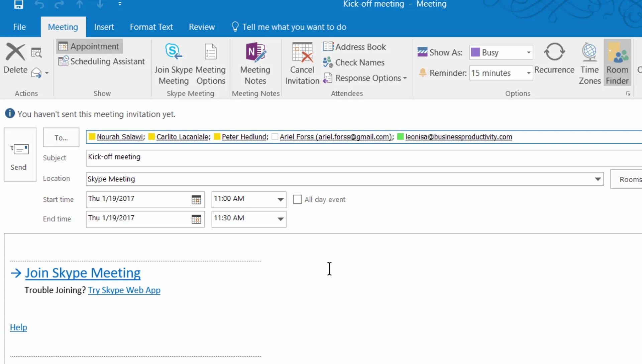Click the Join Skype Meeting link
The width and height of the screenshot is (642, 364).
point(83,273)
